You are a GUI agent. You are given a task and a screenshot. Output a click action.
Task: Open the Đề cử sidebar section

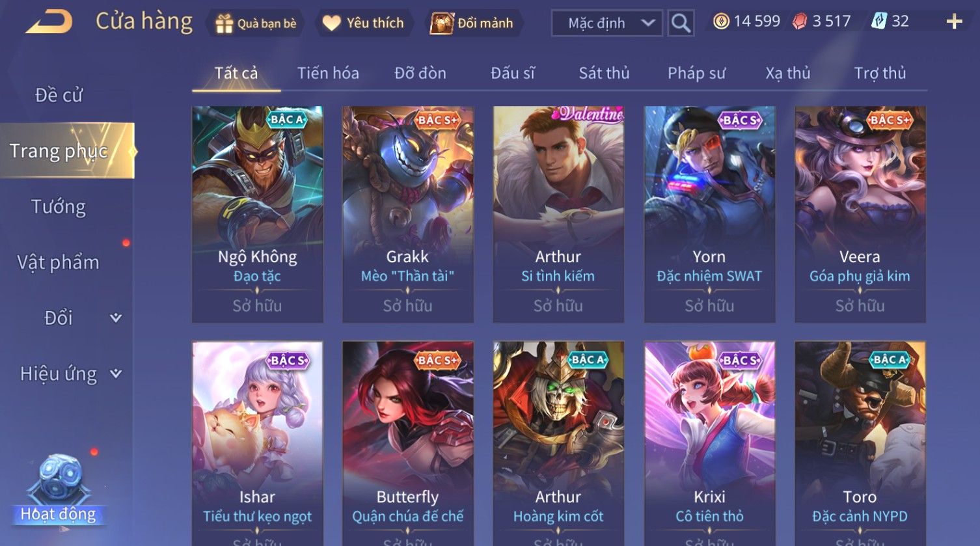pos(59,96)
